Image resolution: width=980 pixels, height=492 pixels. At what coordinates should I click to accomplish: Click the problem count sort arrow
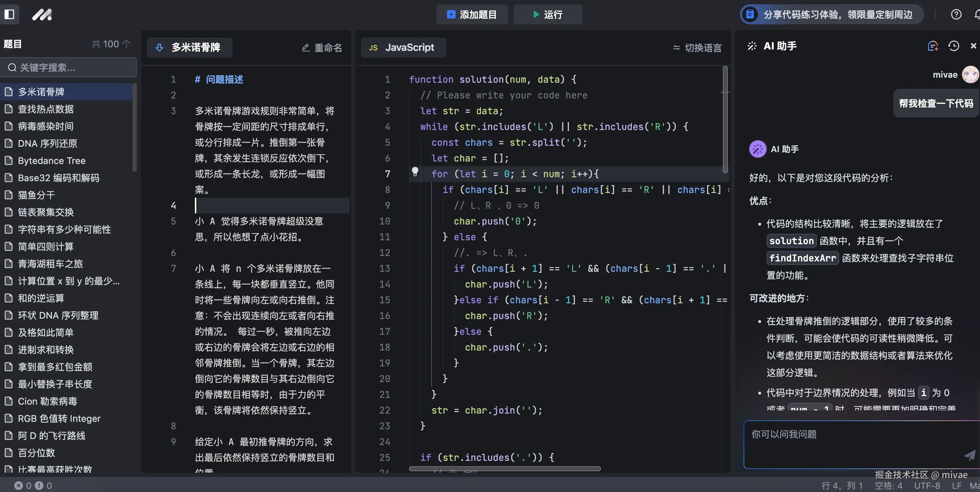coord(126,44)
